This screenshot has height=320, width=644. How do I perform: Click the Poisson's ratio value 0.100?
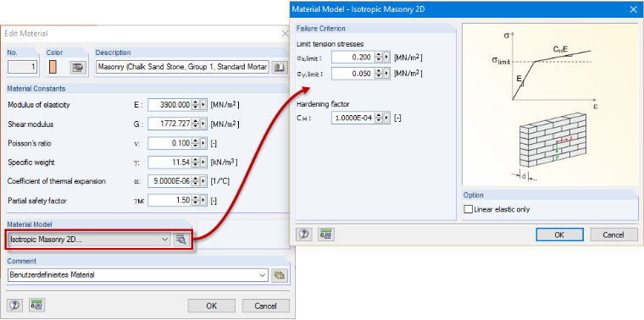click(x=180, y=143)
